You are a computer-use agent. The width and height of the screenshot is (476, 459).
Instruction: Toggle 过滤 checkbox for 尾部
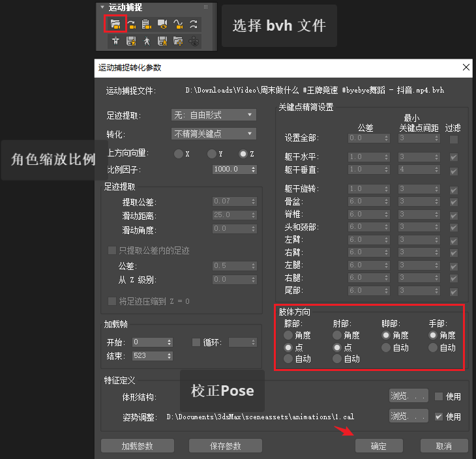click(454, 292)
